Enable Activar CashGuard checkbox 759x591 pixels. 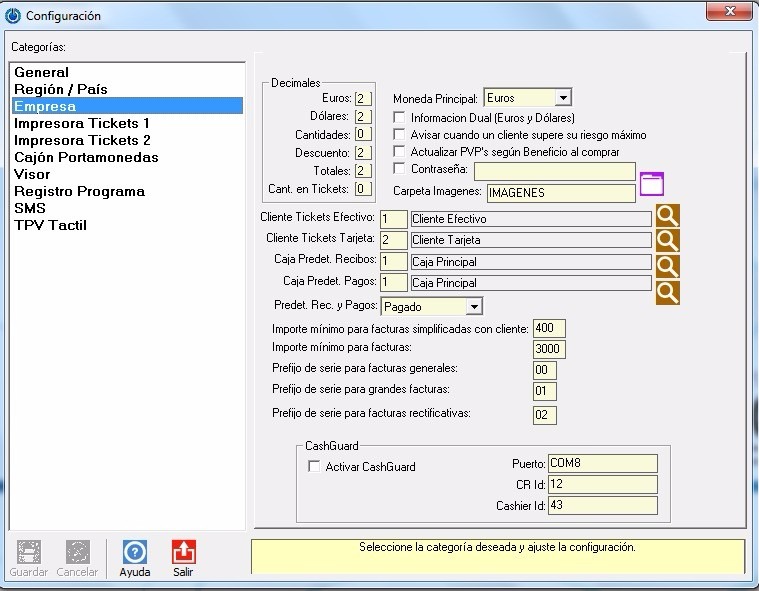[x=314, y=466]
